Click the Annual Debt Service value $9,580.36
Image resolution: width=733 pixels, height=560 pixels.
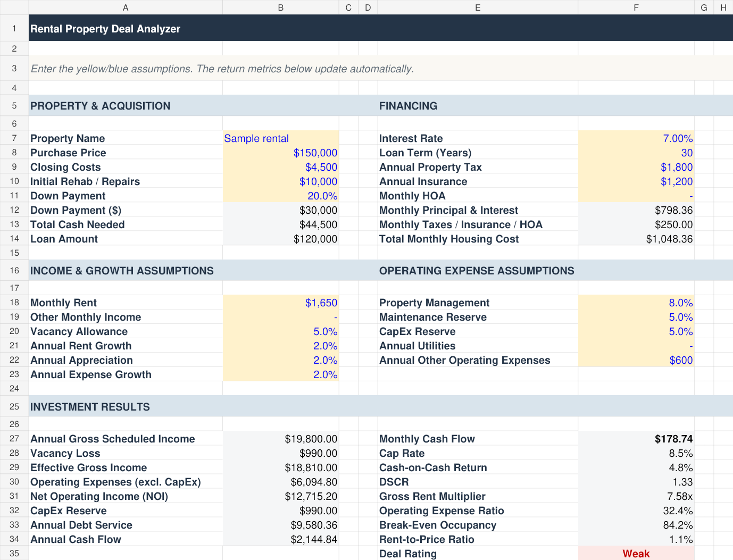280,525
